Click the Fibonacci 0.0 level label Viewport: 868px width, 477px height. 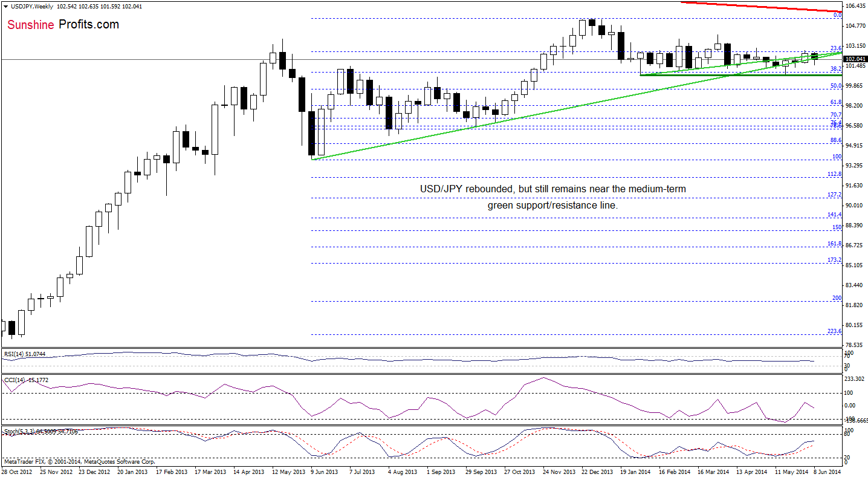tap(837, 15)
